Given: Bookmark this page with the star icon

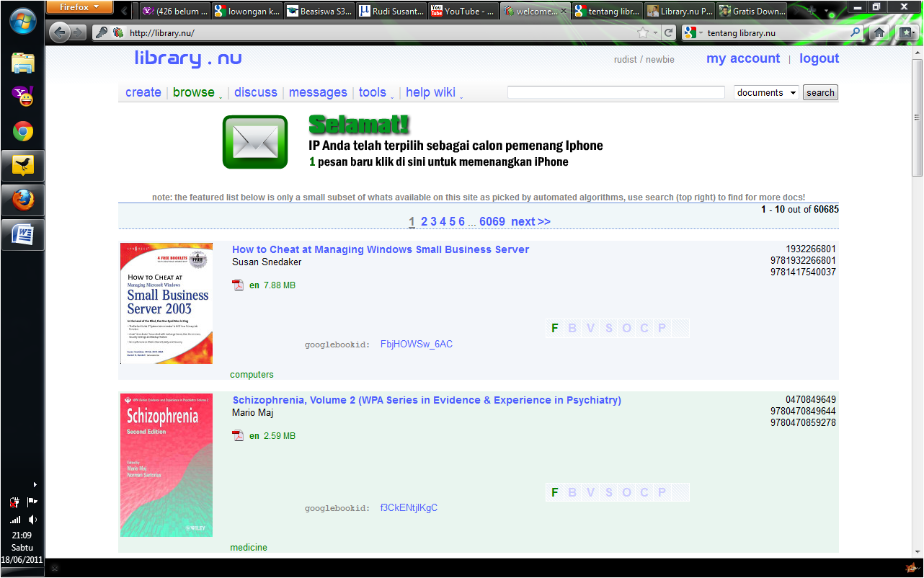Looking at the screenshot, I should (x=642, y=32).
